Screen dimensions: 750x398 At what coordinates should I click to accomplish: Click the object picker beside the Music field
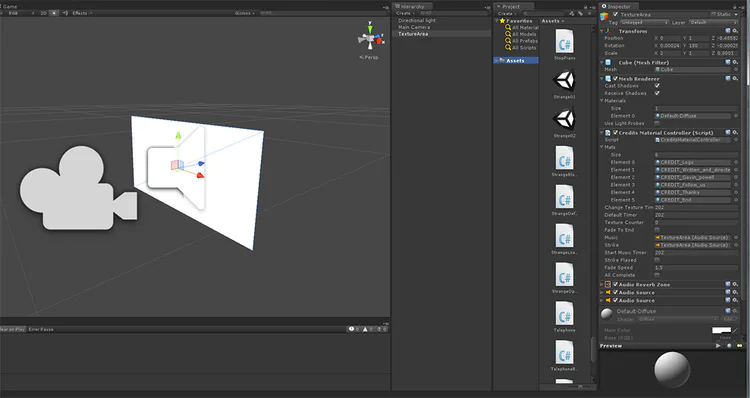pyautogui.click(x=736, y=237)
